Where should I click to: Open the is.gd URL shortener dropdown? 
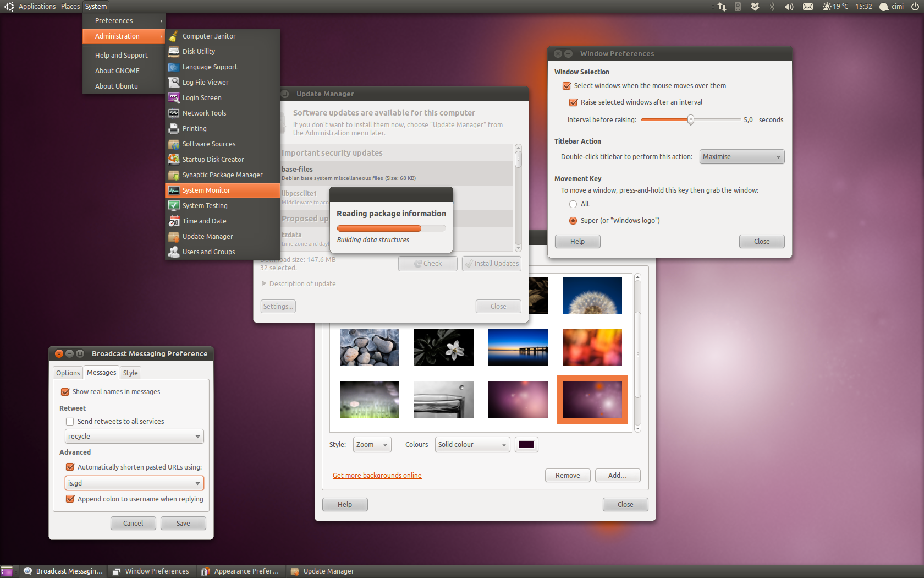(134, 483)
